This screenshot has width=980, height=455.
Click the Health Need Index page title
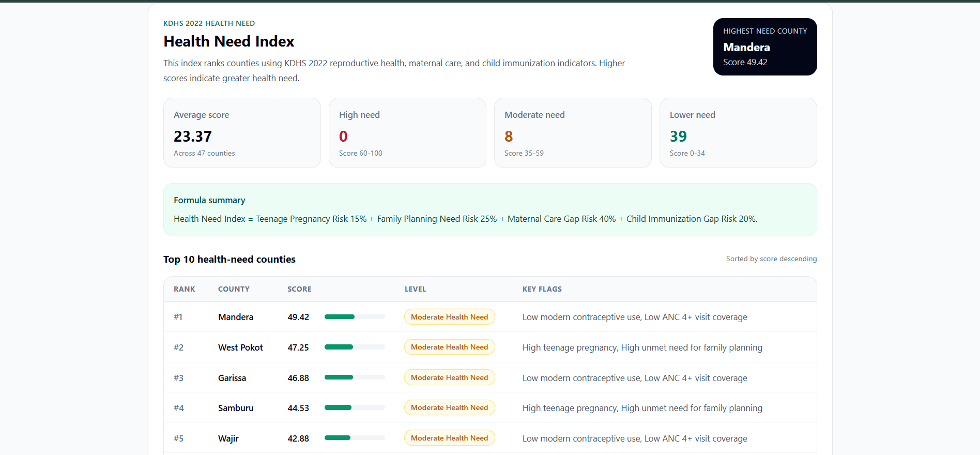pyautogui.click(x=229, y=41)
